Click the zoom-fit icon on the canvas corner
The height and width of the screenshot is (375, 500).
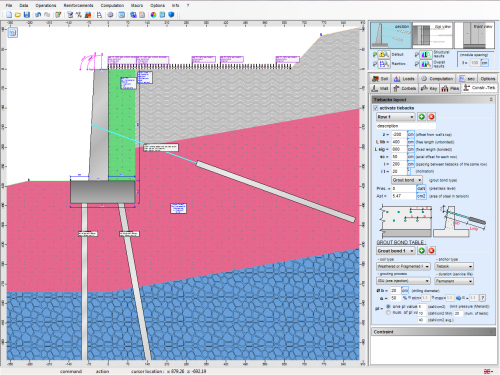pos(13,33)
